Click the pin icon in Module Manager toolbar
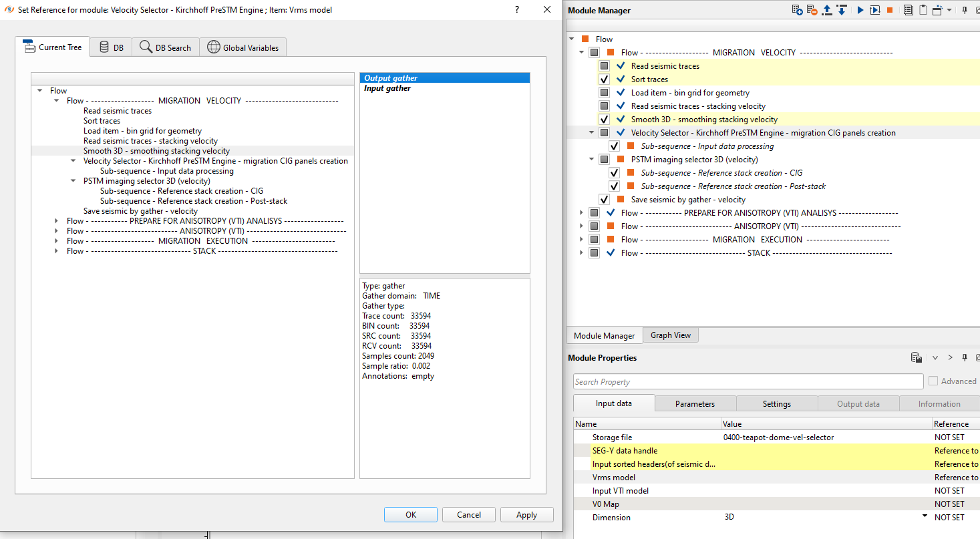Viewport: 980px width, 539px height. (965, 10)
